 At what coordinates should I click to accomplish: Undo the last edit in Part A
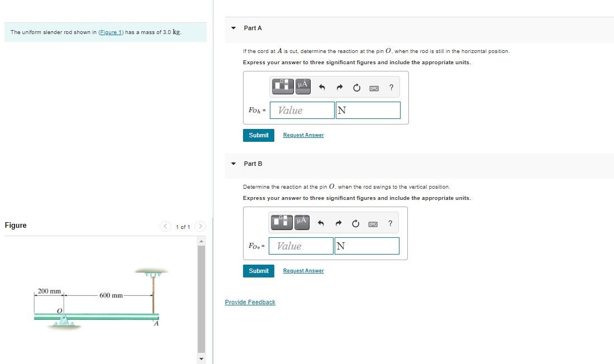pos(322,87)
